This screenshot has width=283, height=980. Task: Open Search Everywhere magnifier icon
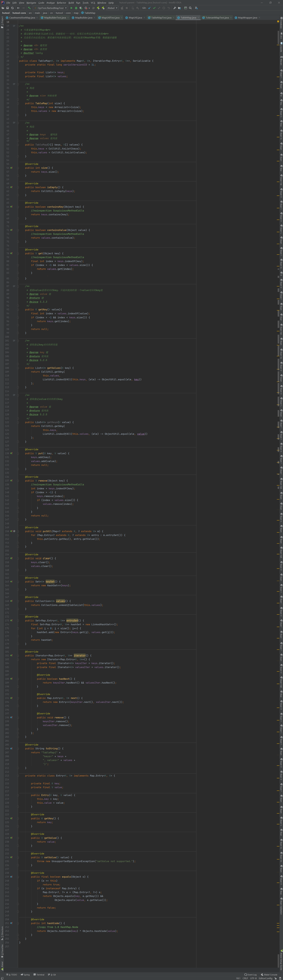(x=190, y=8)
